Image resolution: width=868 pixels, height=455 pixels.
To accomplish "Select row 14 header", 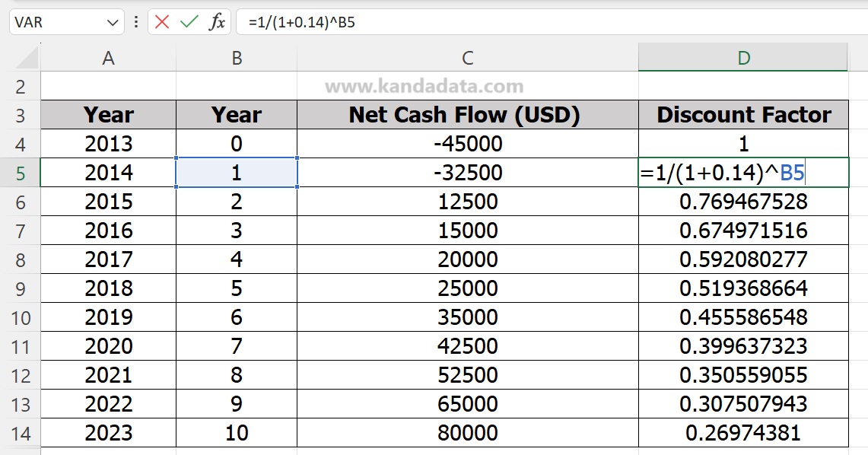I will pyautogui.click(x=21, y=434).
